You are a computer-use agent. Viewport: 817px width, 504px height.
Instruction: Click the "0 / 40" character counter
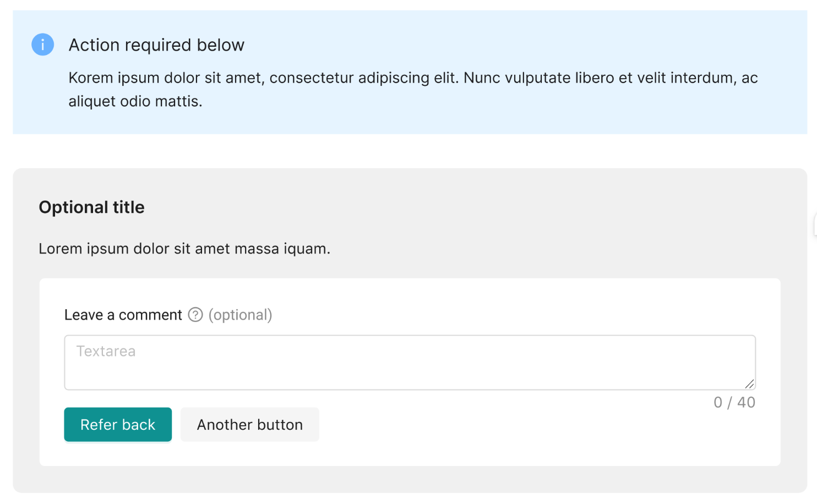(734, 403)
